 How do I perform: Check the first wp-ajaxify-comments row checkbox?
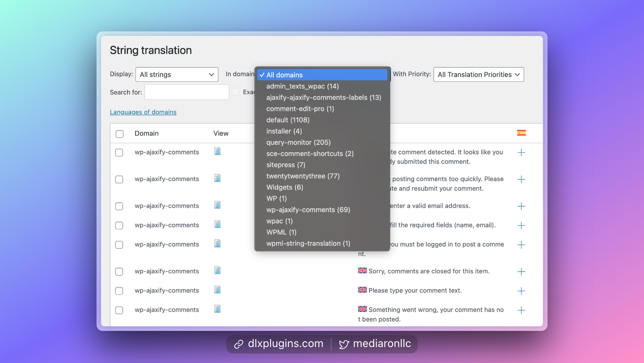pyautogui.click(x=119, y=153)
